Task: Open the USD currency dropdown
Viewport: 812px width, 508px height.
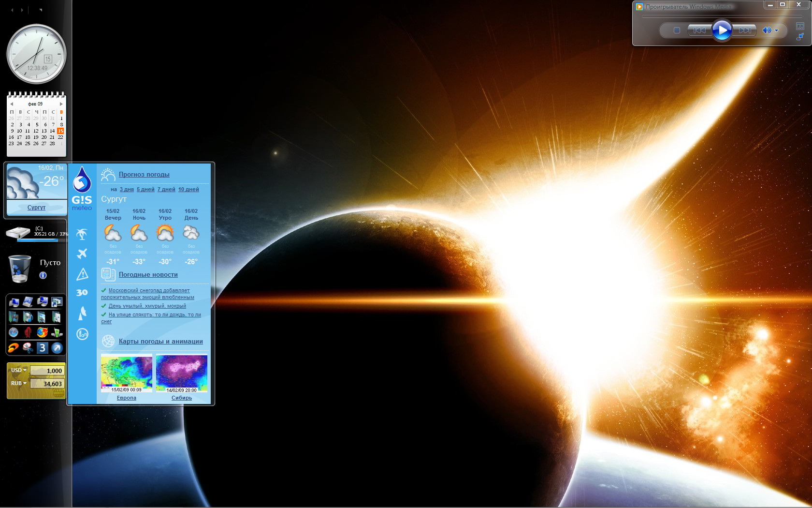Action: 19,370
